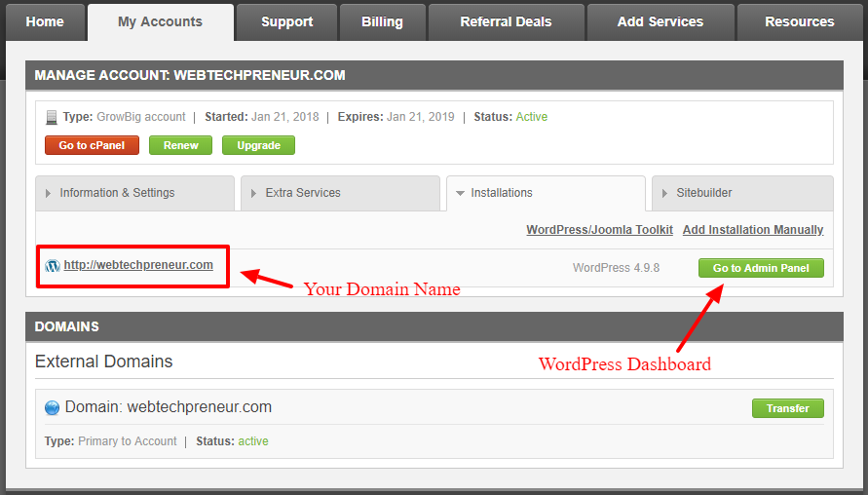Click Add Installation Manually link
The height and width of the screenshot is (495, 868).
(x=753, y=230)
